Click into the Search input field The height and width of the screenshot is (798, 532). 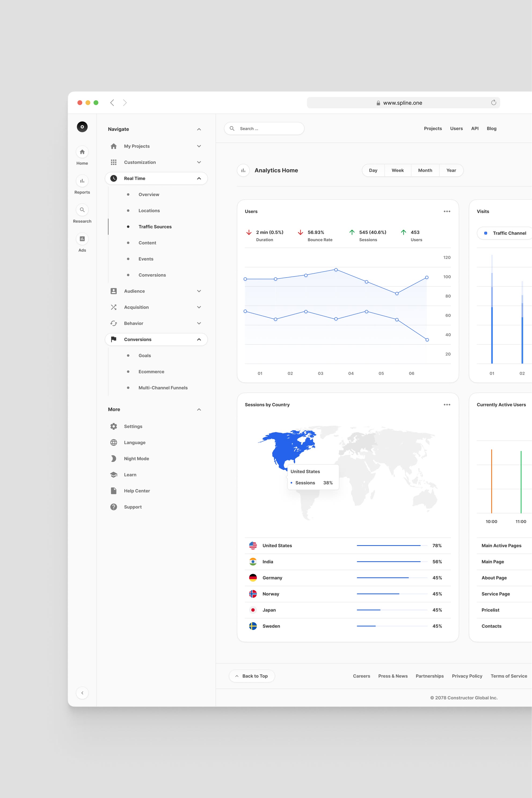(x=268, y=129)
